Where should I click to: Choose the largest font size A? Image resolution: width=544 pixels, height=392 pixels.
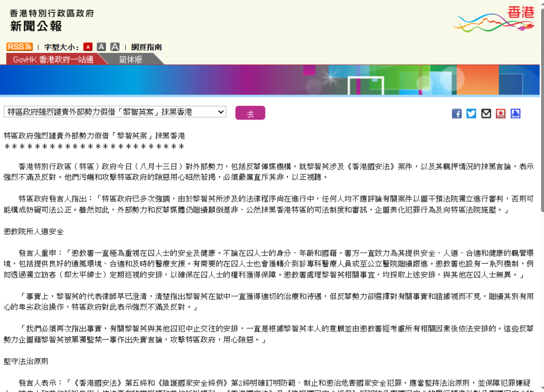coord(115,47)
